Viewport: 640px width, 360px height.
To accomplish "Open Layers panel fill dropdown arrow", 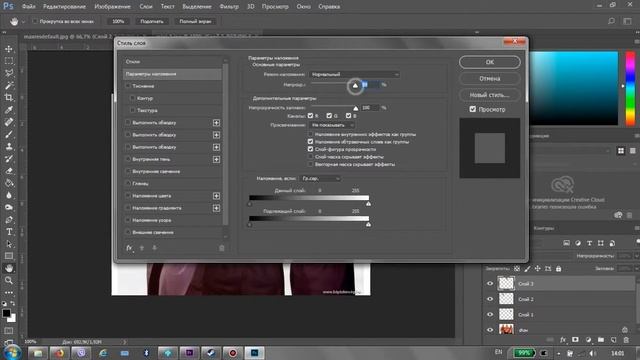I will click(x=637, y=269).
